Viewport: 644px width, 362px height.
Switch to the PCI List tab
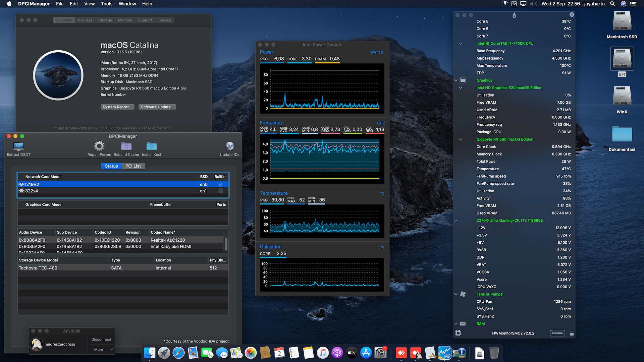pyautogui.click(x=133, y=166)
